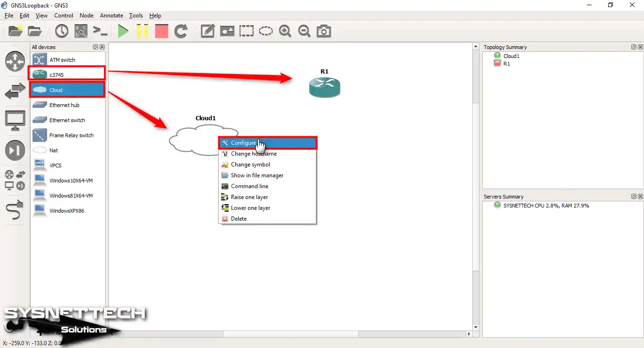Viewport: 644px width, 348px height.
Task: Select VPCS device in list
Action: click(67, 165)
